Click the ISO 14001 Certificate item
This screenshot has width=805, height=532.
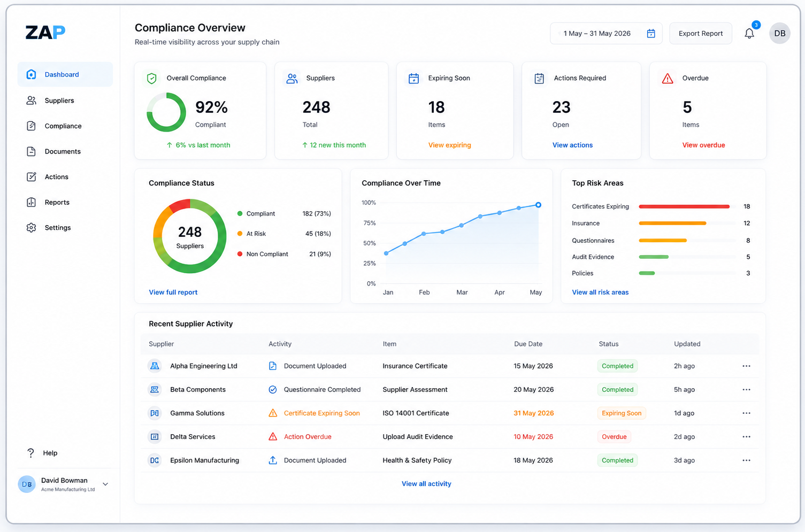click(x=416, y=413)
